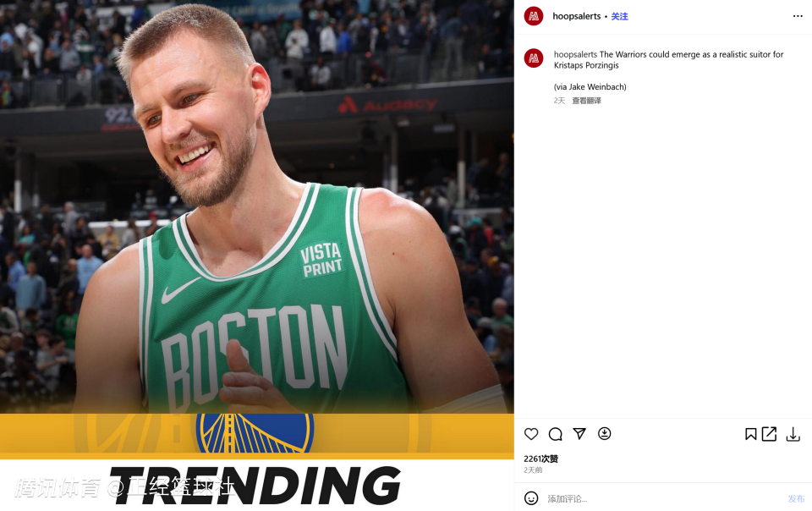Click the 2天前 post timestamp
Image resolution: width=812 pixels, height=511 pixels.
(533, 470)
